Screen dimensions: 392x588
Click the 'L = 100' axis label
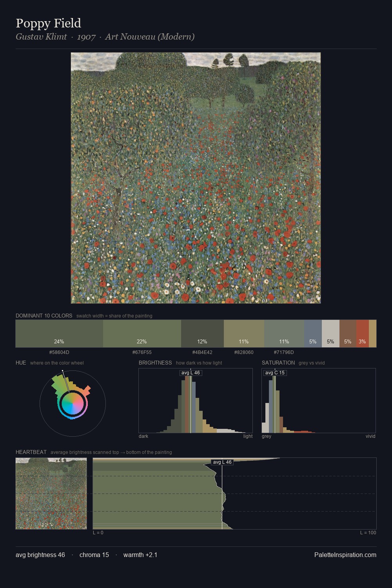368,533
